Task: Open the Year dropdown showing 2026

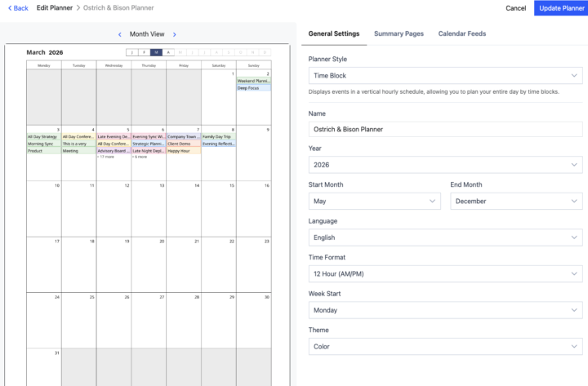Action: pos(446,165)
